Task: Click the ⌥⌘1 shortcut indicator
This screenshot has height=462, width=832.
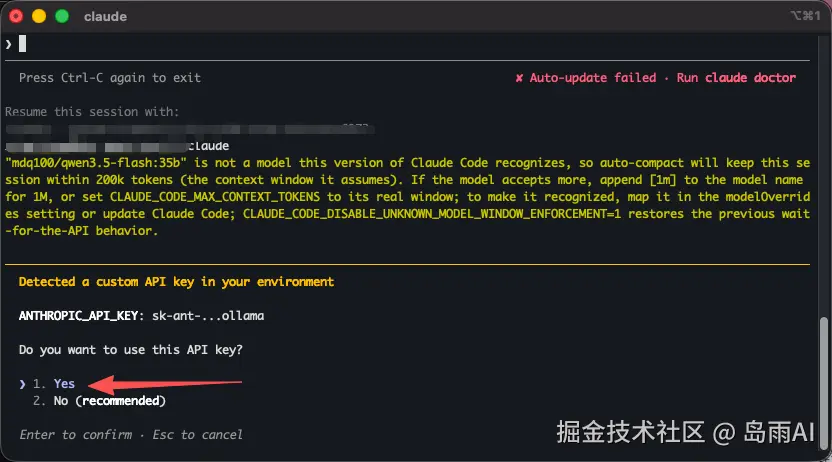Action: coord(805,15)
